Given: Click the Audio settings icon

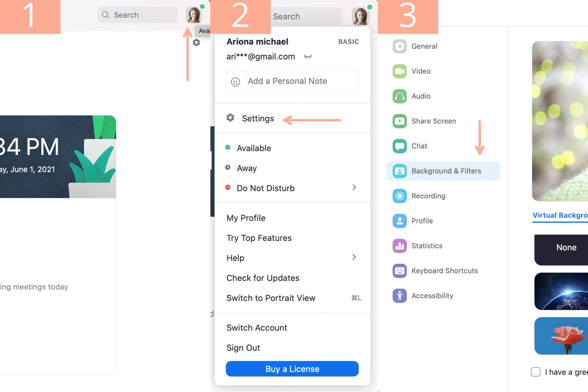Looking at the screenshot, I should click(x=399, y=96).
